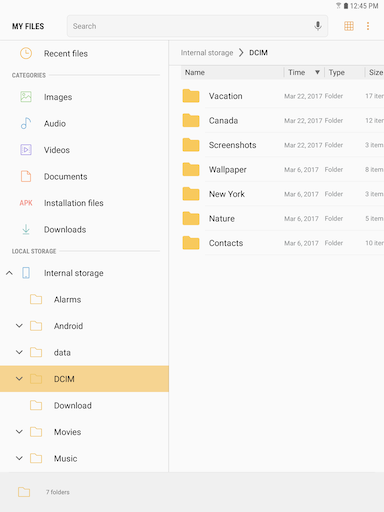Select the Videos category icon
384x512 pixels.
pos(26,150)
